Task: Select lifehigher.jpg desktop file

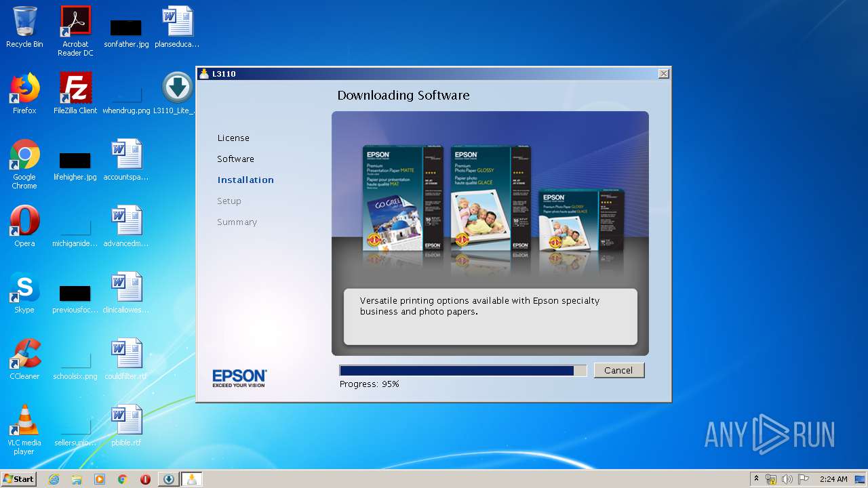Action: pyautogui.click(x=75, y=165)
